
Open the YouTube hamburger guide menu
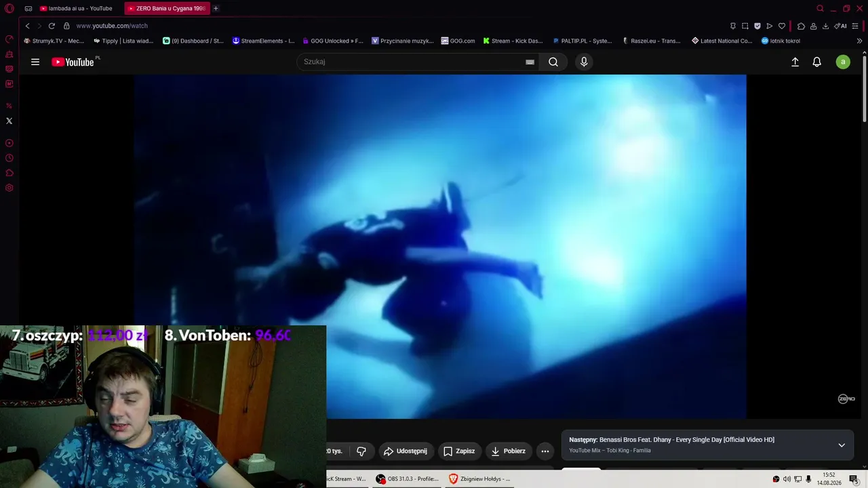[35, 62]
